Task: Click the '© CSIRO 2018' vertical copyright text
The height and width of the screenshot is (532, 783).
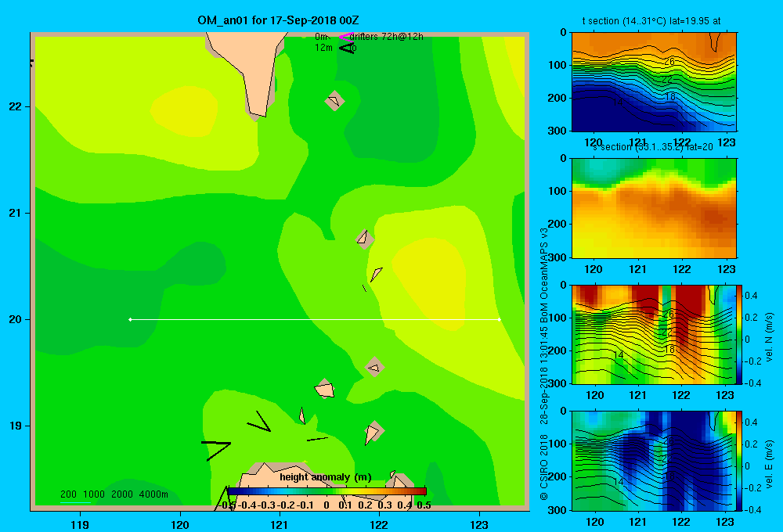Action: point(544,467)
